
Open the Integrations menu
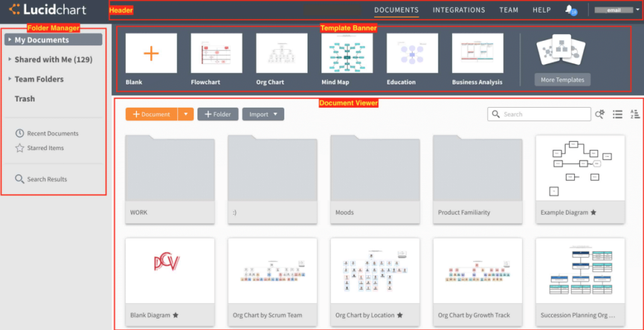coord(458,10)
